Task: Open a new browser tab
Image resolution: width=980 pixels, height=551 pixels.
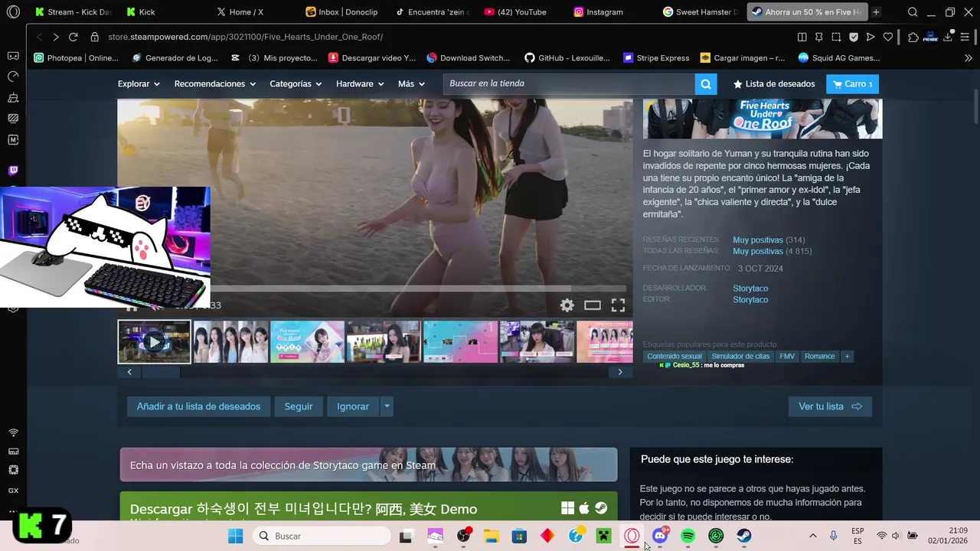Action: click(876, 12)
